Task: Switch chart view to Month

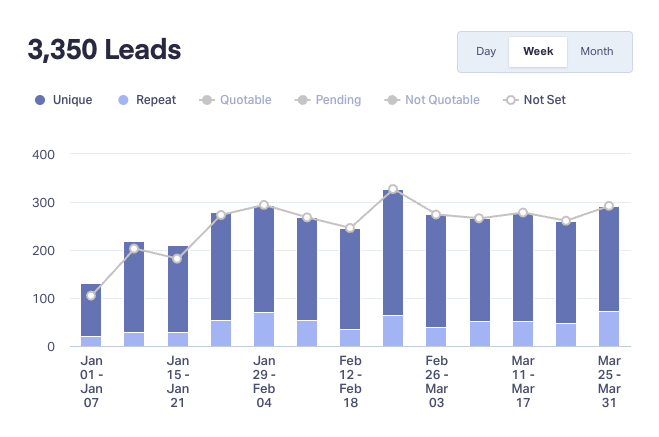Action: pos(596,51)
